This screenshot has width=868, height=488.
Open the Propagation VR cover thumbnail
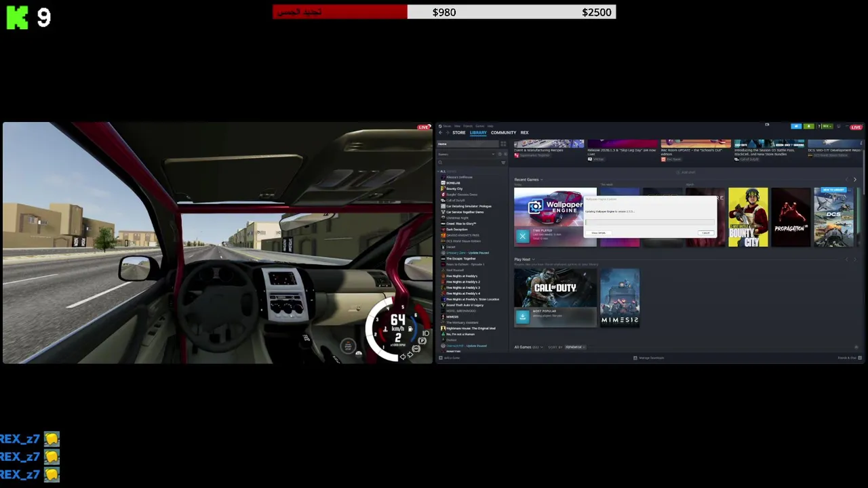click(x=791, y=217)
